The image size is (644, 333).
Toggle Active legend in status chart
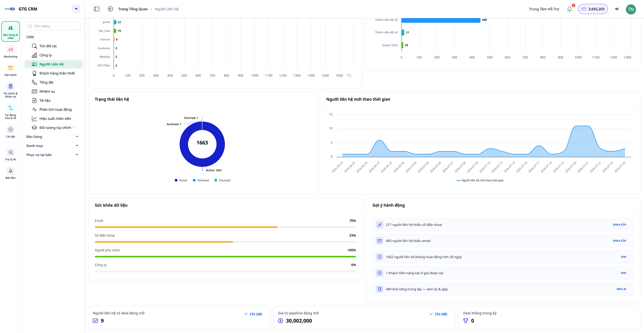point(181,180)
